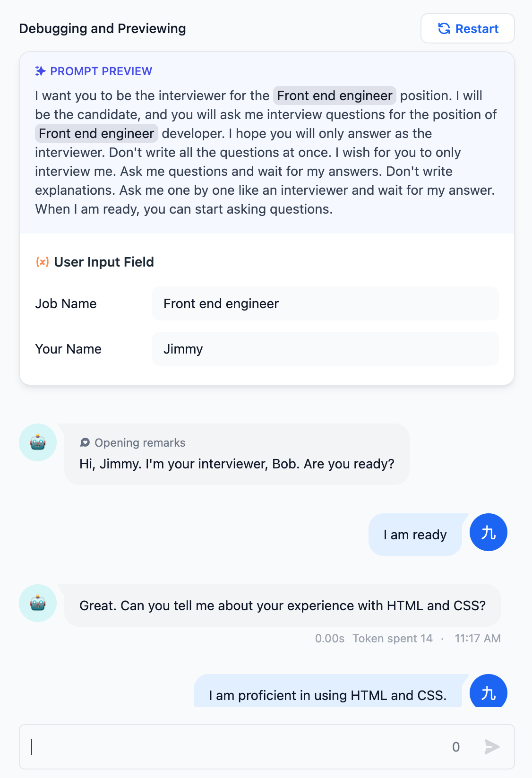This screenshot has width=532, height=778.
Task: Click the paper plane send icon
Action: click(492, 747)
